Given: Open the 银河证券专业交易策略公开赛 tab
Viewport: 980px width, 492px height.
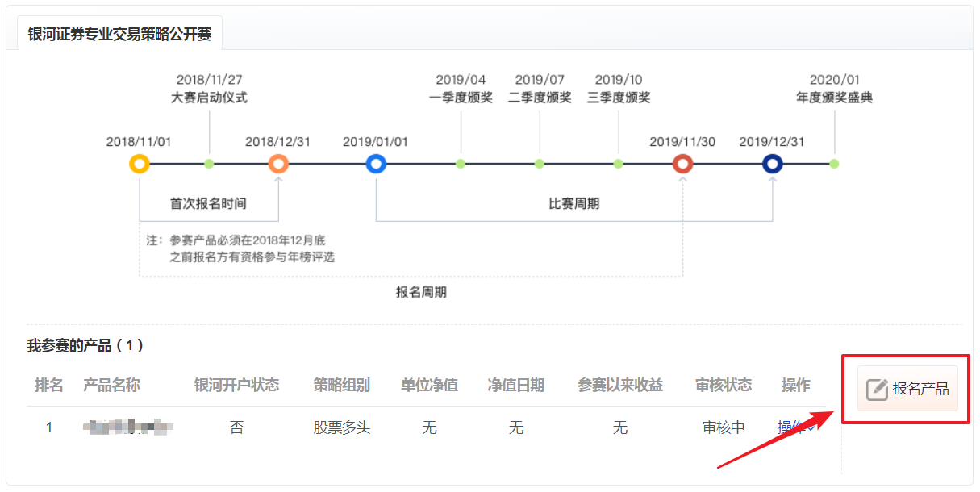Looking at the screenshot, I should pos(119,35).
